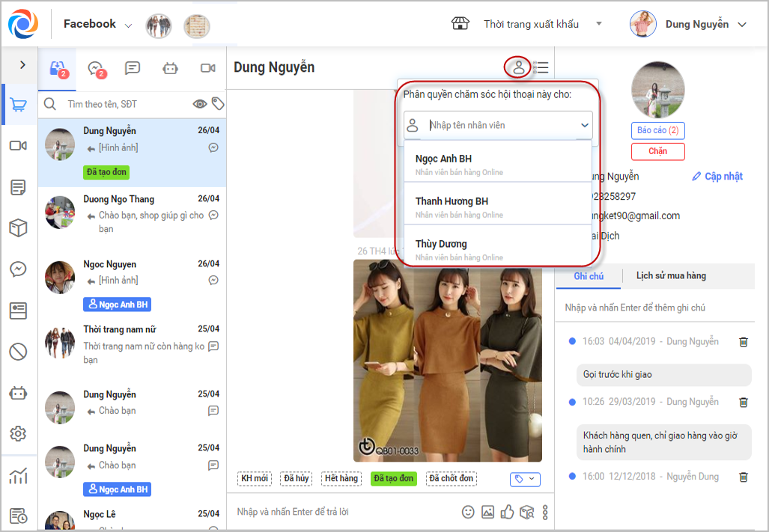The image size is (769, 532).
Task: Toggle the eye read-status filter
Action: tap(200, 104)
